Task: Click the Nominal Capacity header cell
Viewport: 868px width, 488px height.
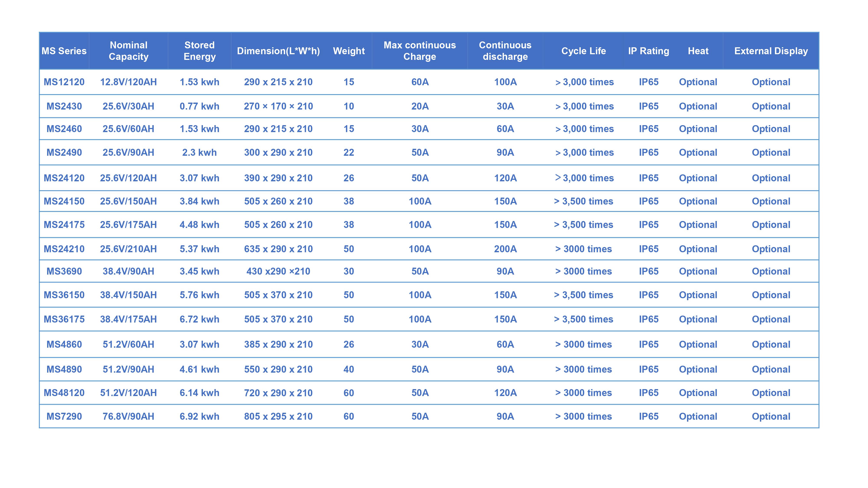Action: pyautogui.click(x=128, y=51)
